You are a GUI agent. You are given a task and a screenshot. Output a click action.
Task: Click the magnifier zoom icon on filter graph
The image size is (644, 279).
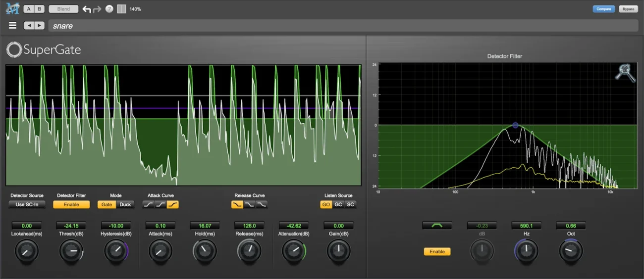click(x=625, y=72)
